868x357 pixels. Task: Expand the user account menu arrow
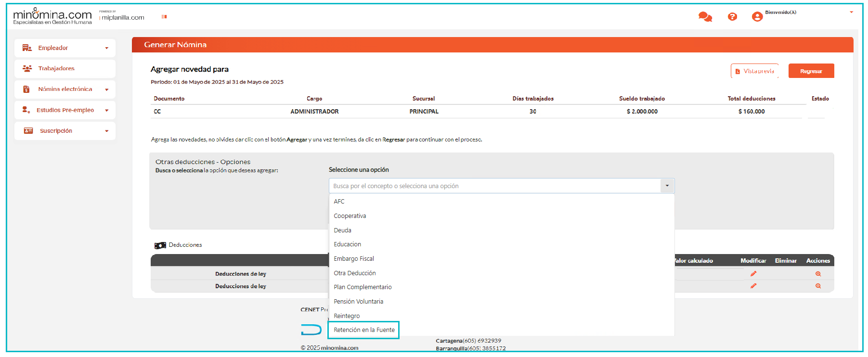click(851, 13)
